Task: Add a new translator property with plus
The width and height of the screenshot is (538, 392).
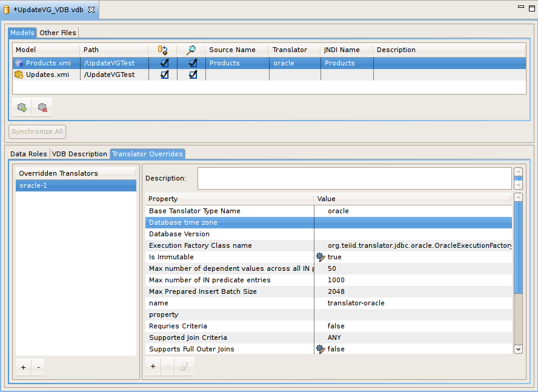Action: (x=153, y=367)
